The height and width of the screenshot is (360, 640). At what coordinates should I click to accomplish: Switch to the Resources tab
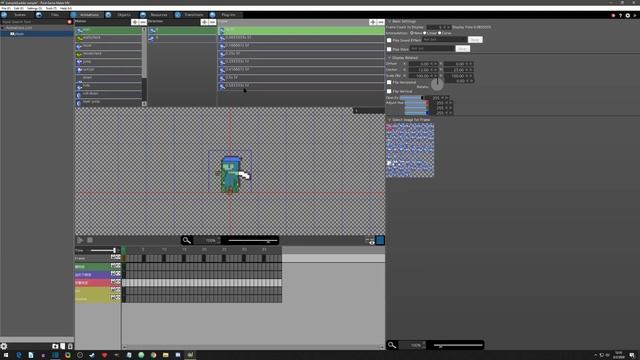(x=159, y=15)
